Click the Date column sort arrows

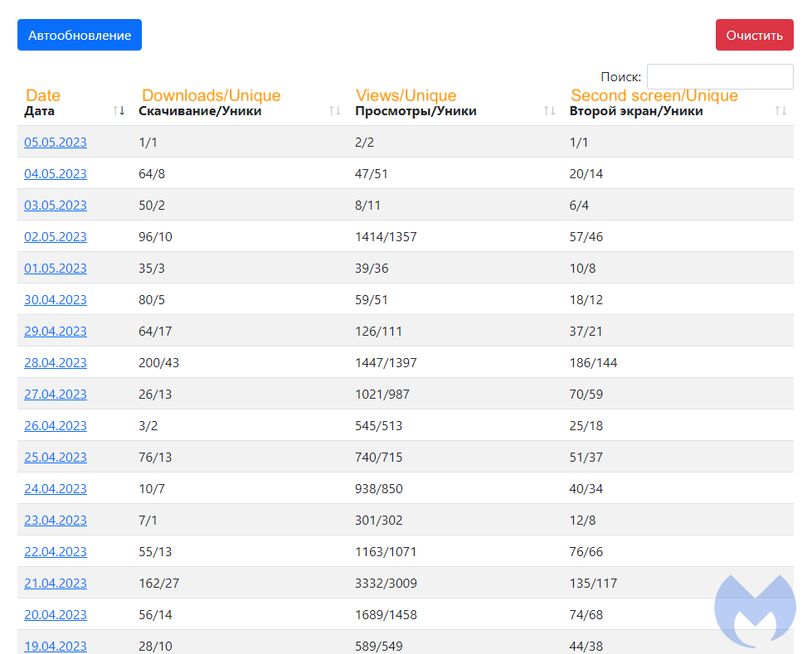click(119, 111)
